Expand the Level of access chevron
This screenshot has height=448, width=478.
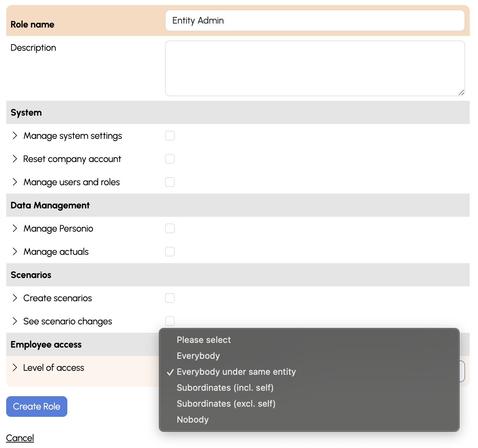click(15, 368)
